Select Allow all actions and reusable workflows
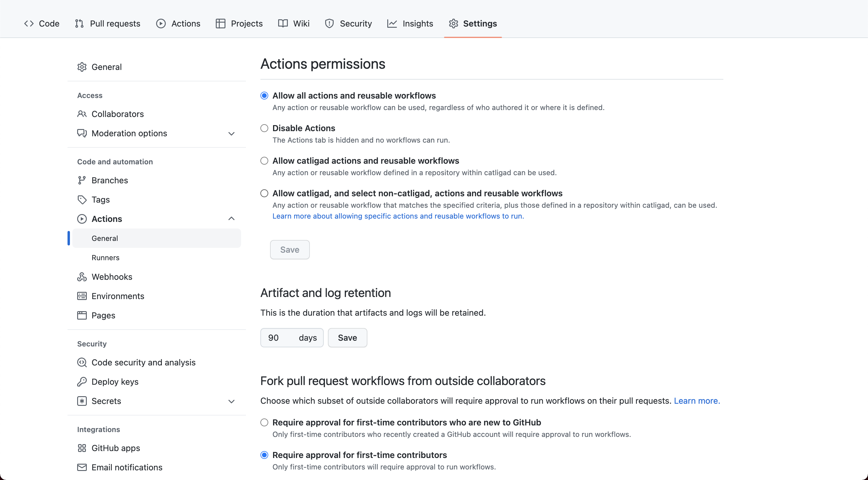 tap(264, 95)
